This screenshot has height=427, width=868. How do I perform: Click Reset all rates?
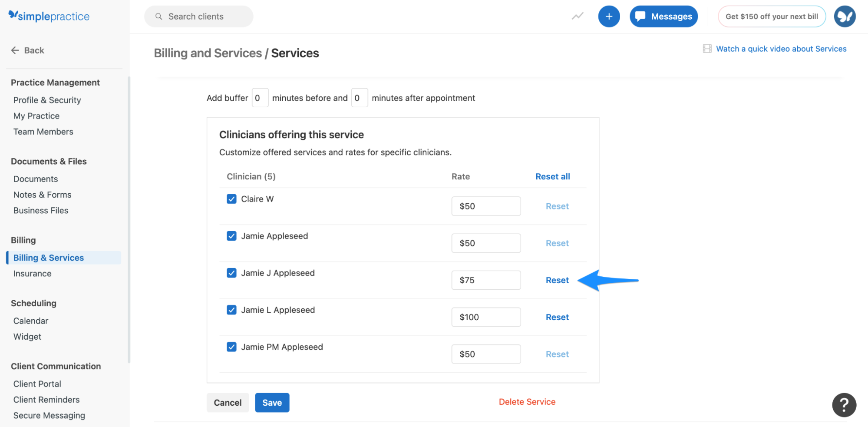click(x=552, y=176)
